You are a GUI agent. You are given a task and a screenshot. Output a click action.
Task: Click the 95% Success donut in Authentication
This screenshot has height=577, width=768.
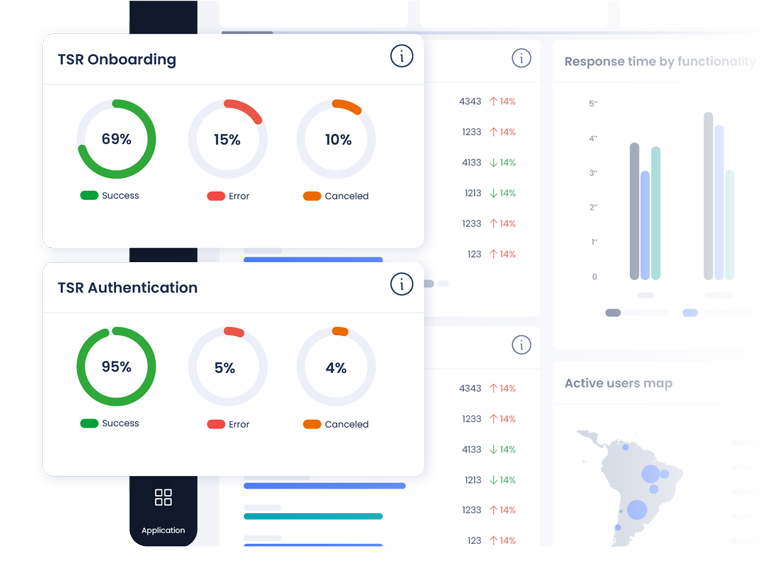(x=117, y=367)
